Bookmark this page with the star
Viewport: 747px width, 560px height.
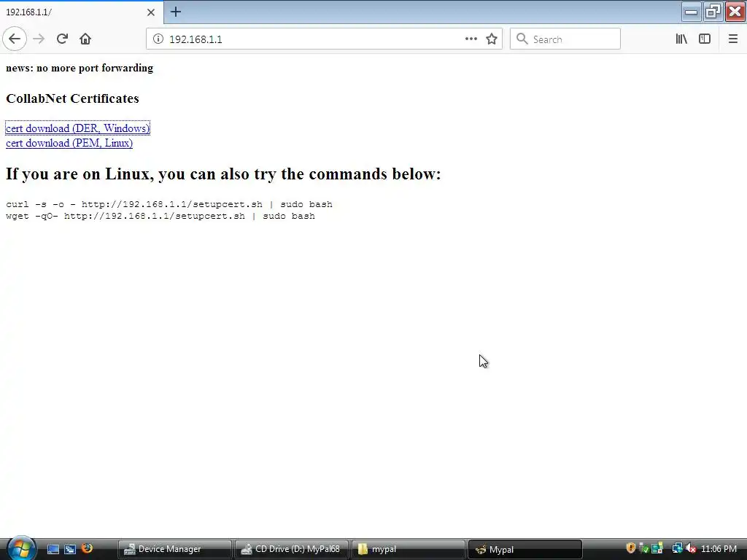[x=492, y=39]
